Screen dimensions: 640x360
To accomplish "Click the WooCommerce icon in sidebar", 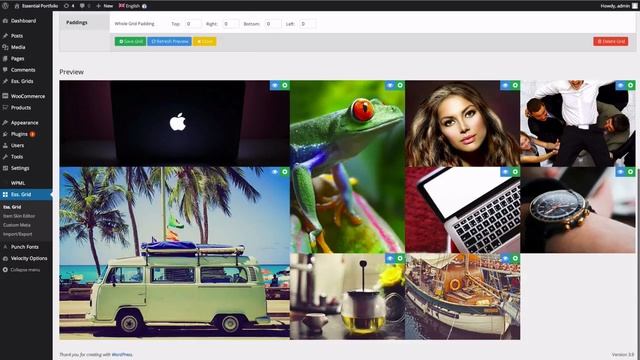I will point(5,96).
